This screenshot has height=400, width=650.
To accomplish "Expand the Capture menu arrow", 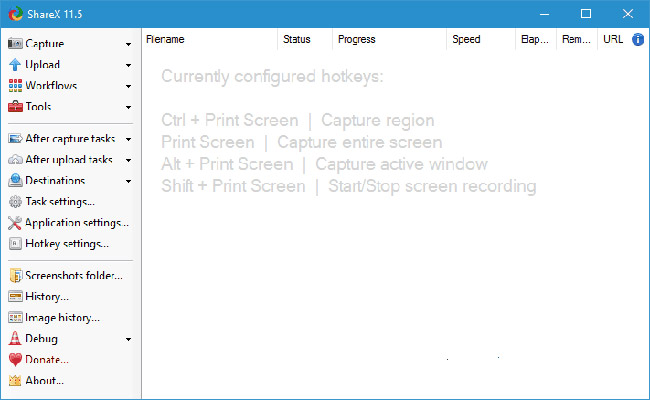I will [129, 44].
